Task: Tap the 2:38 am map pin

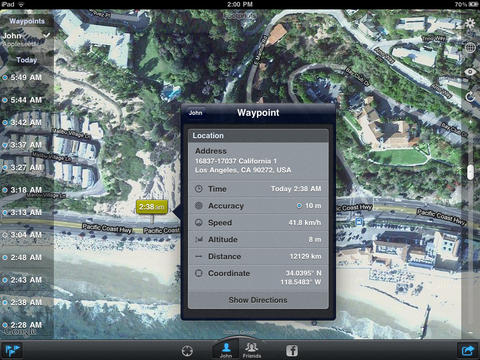Action: (x=152, y=207)
